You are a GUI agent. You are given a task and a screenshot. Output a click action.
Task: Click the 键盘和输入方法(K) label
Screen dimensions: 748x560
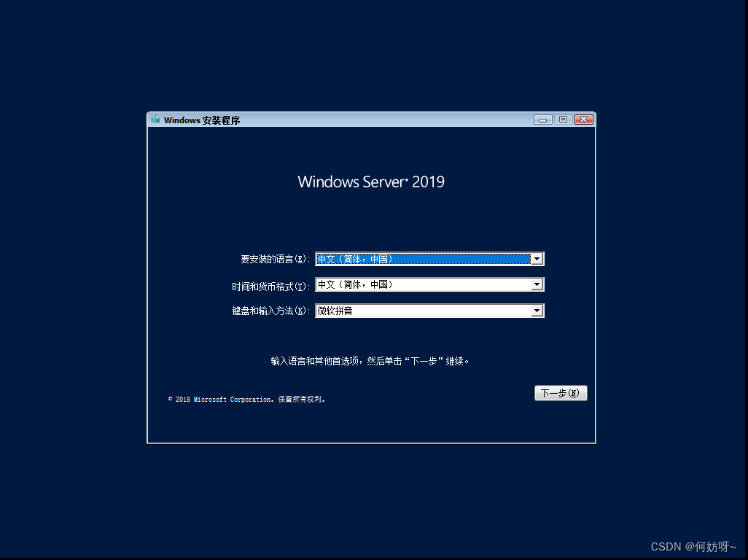click(x=271, y=311)
